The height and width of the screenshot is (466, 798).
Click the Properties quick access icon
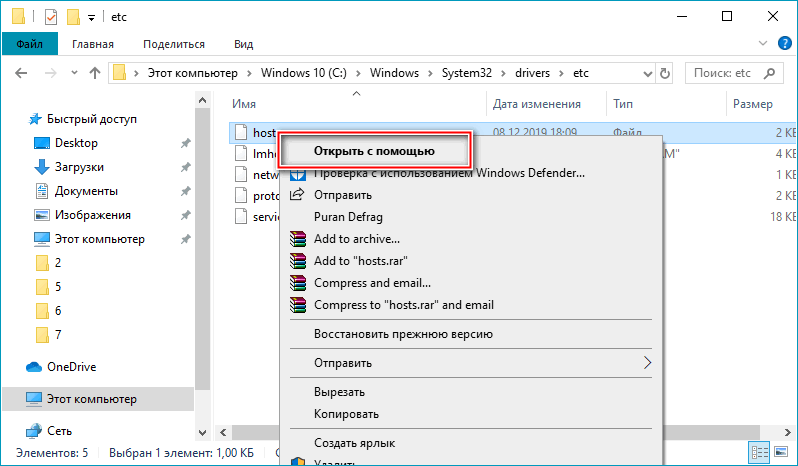point(51,17)
